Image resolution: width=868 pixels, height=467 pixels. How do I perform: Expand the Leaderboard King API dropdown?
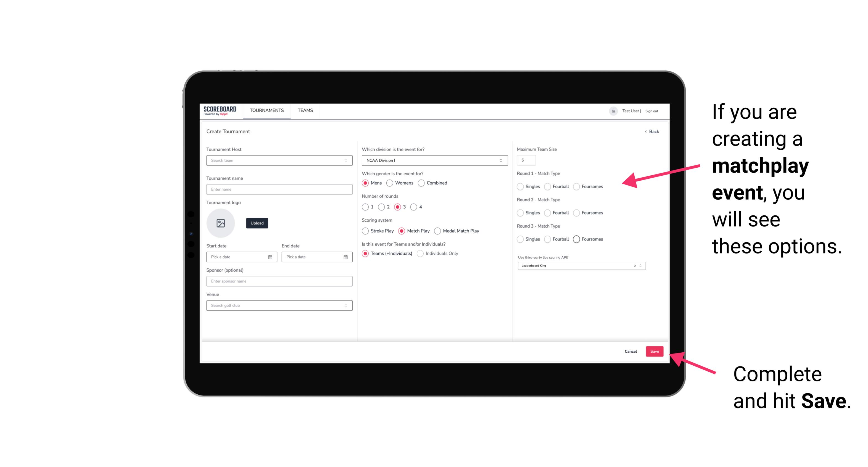point(640,266)
